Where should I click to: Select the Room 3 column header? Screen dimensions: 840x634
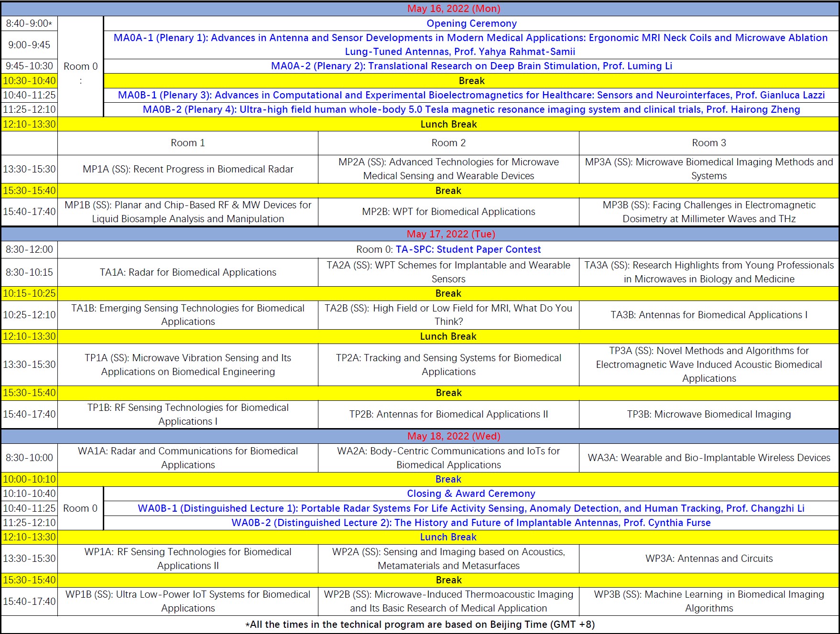point(709,143)
